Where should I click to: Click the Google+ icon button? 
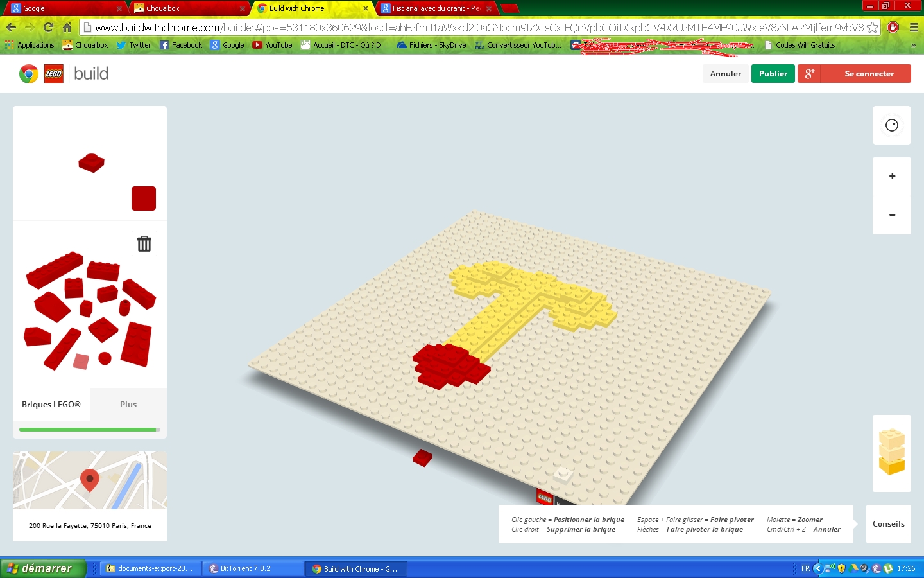[810, 74]
